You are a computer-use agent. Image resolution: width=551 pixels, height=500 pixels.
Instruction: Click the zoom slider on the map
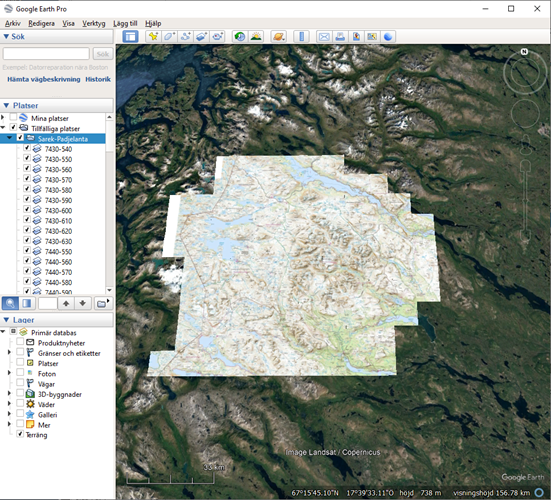coord(526,200)
